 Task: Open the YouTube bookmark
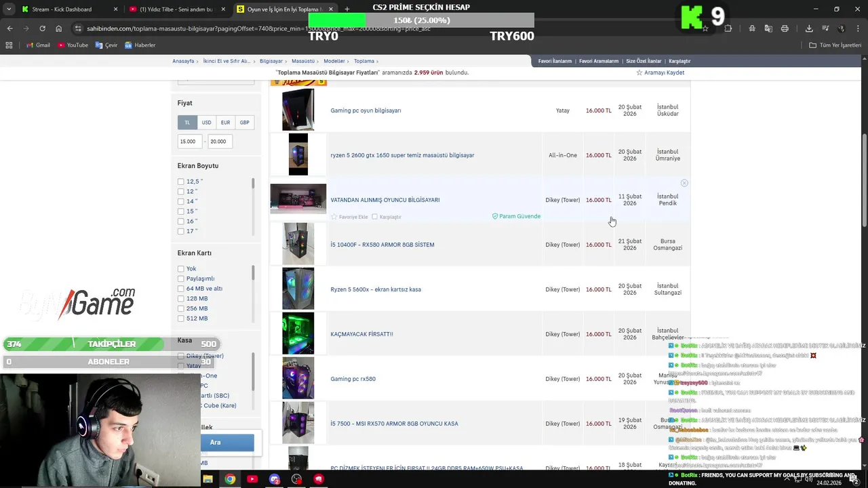pyautogui.click(x=73, y=45)
